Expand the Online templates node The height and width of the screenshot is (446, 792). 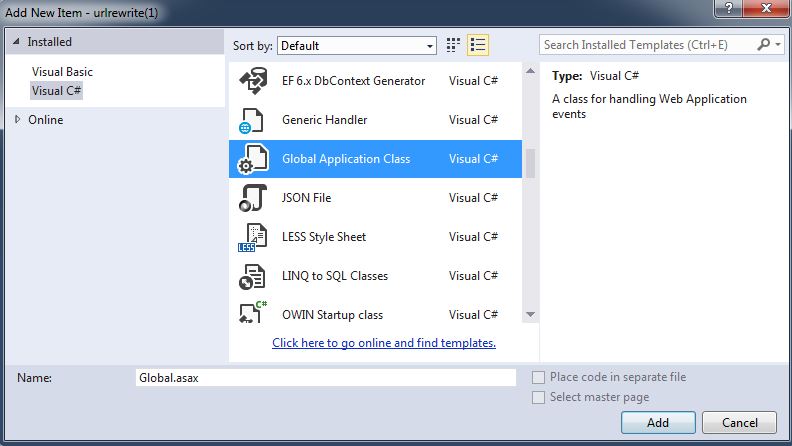[17, 120]
